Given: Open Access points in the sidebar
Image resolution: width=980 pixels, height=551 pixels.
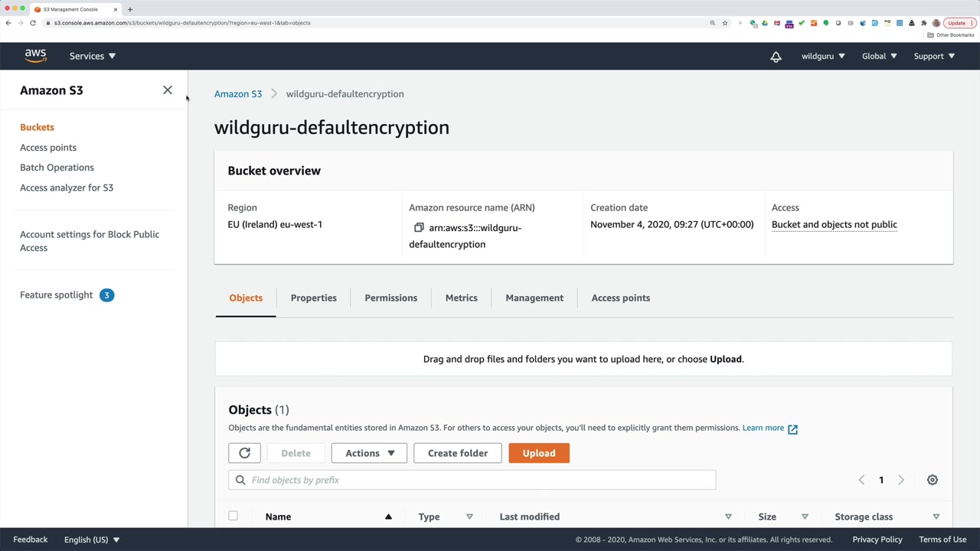Looking at the screenshot, I should click(48, 147).
